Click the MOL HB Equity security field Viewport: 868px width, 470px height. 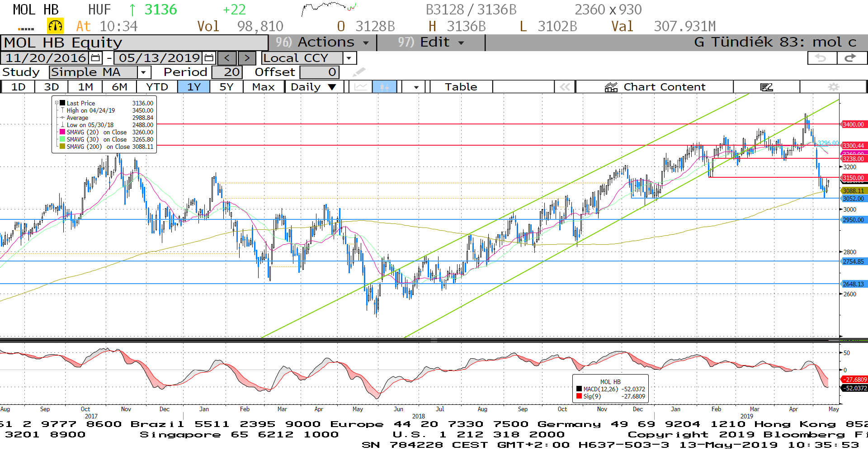[x=134, y=43]
